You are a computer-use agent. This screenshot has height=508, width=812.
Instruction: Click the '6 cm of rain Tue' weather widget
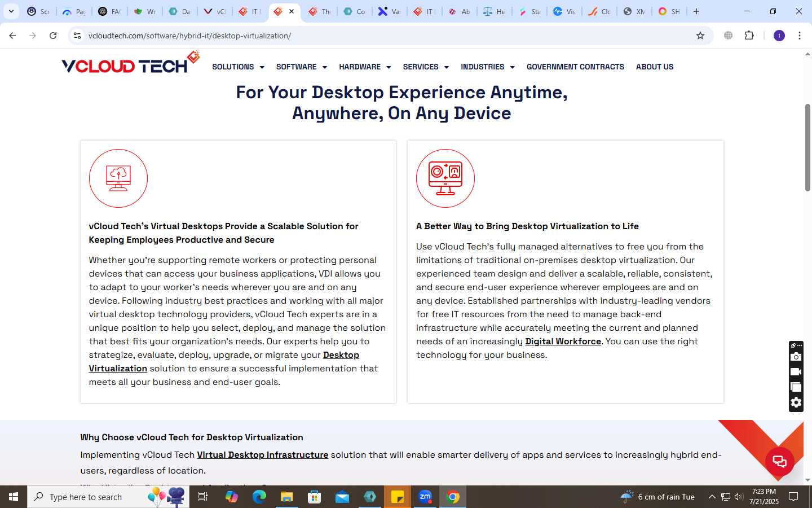click(x=657, y=497)
